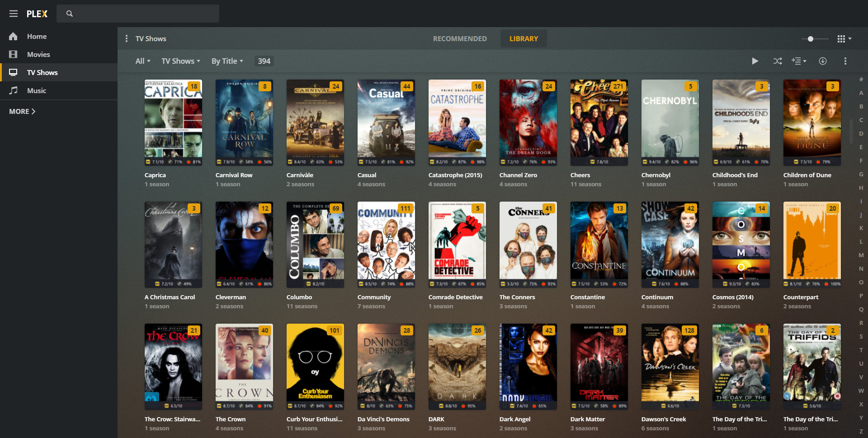
Task: Click the search input field
Action: tap(138, 14)
